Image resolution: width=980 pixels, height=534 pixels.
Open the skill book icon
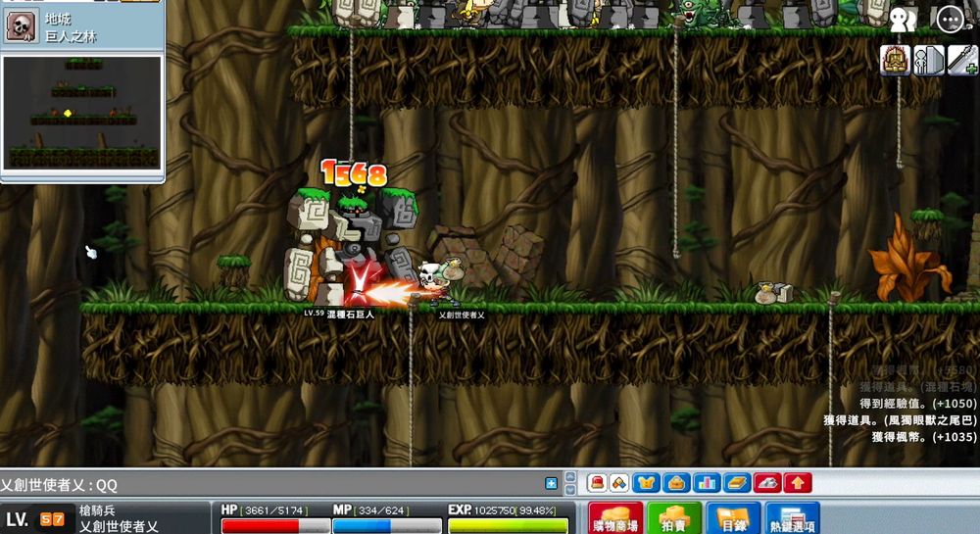(x=737, y=483)
